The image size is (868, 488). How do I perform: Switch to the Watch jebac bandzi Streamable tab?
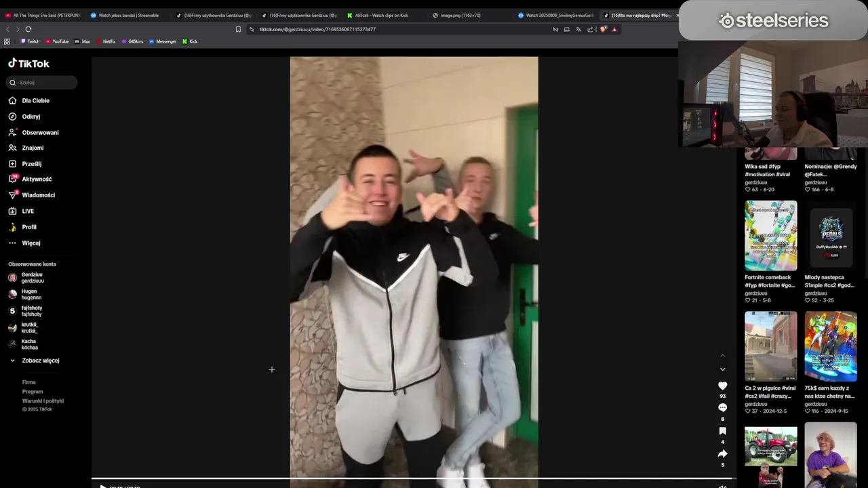coord(128,16)
